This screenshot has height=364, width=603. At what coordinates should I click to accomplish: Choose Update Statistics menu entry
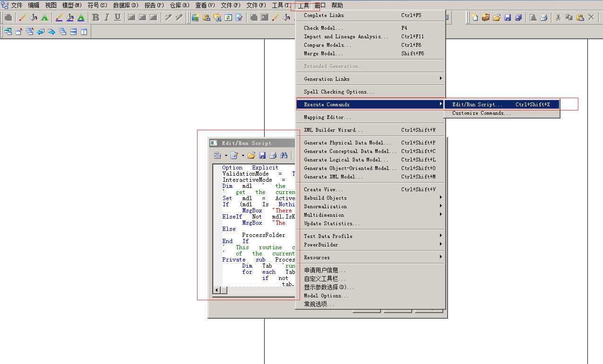[x=371, y=223]
